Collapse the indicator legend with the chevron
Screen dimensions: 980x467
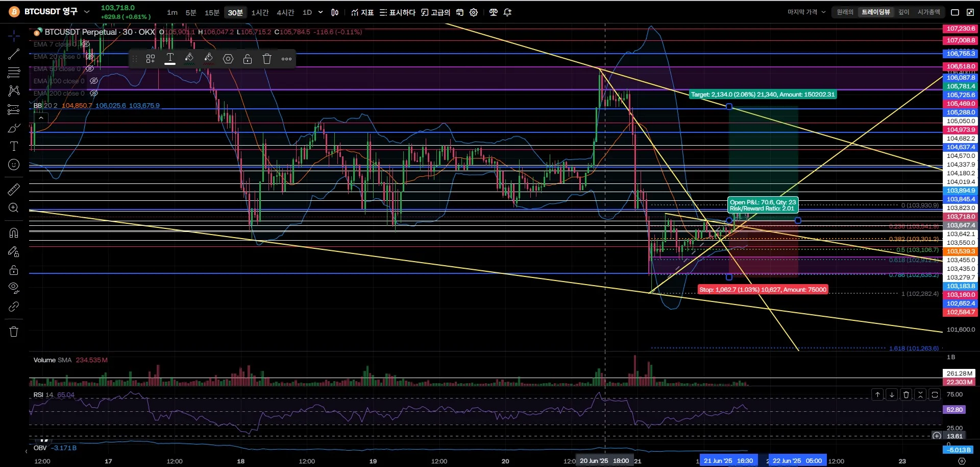[x=41, y=118]
